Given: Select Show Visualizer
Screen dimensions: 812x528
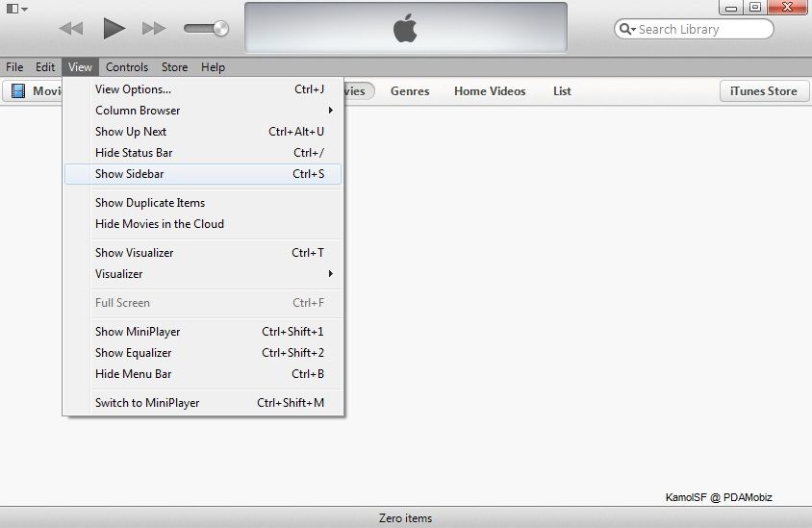Looking at the screenshot, I should point(203,253).
